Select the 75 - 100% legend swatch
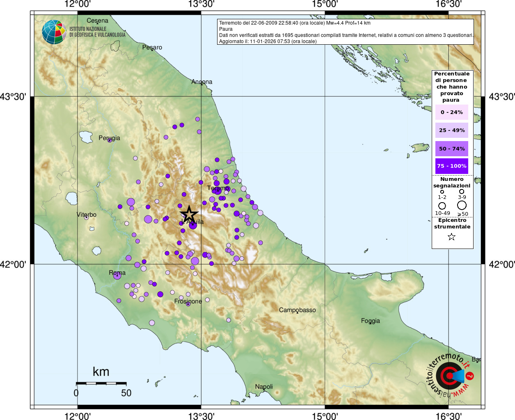 451,166
